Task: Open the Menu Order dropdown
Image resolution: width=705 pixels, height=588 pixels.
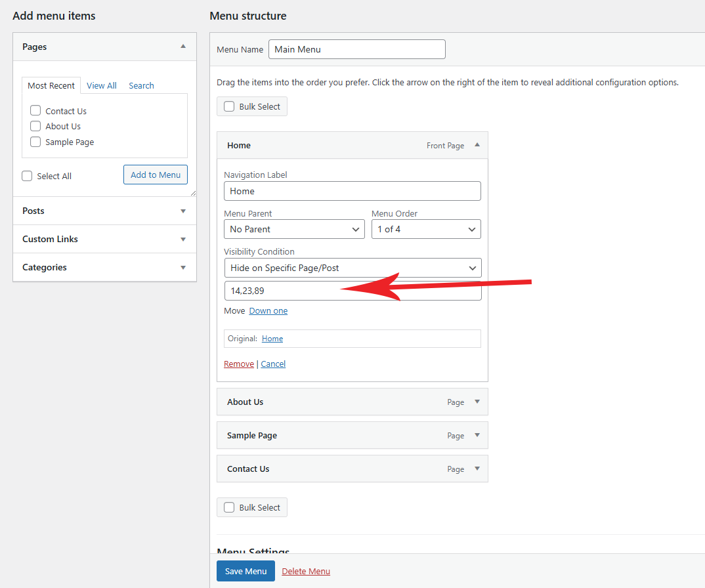Action: 426,229
